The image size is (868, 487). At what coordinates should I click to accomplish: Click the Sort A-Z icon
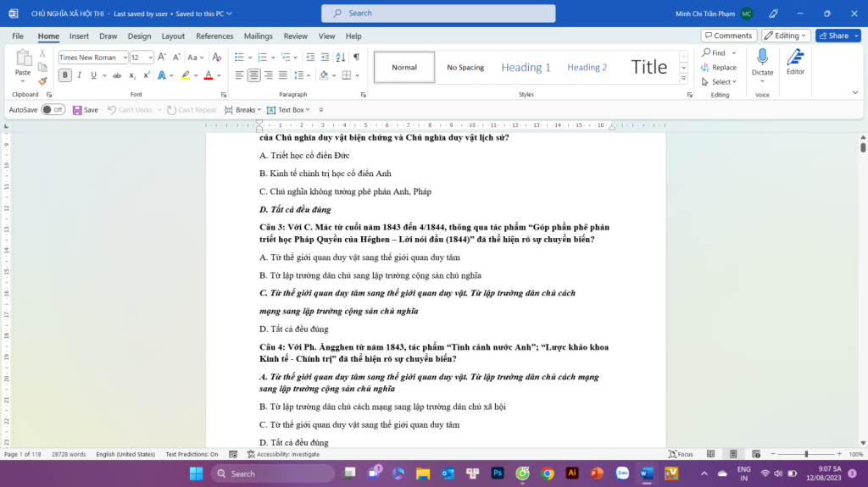coord(338,57)
